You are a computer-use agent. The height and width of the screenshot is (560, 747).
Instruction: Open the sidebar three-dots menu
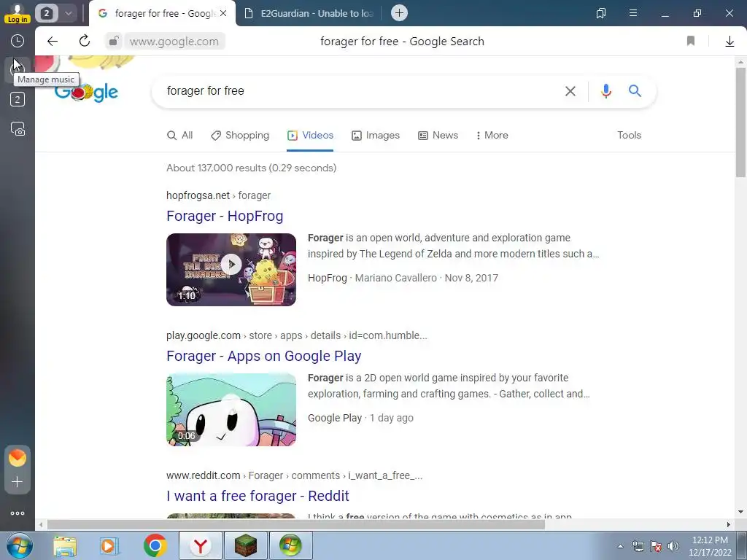pyautogui.click(x=18, y=513)
